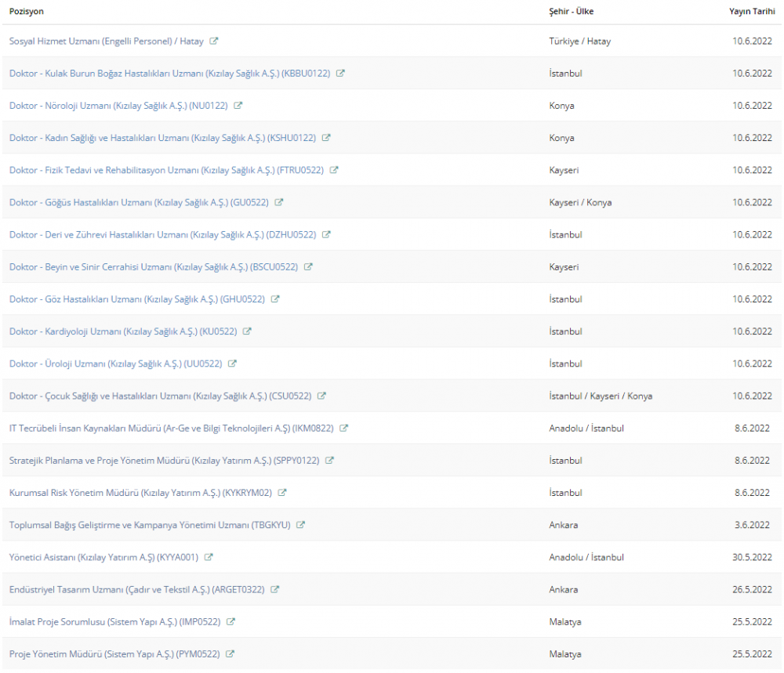Image resolution: width=784 pixels, height=673 pixels.
Task: Open Doktor - Çocuk Sağlığı ve Hastalıkları link
Action: point(161,396)
